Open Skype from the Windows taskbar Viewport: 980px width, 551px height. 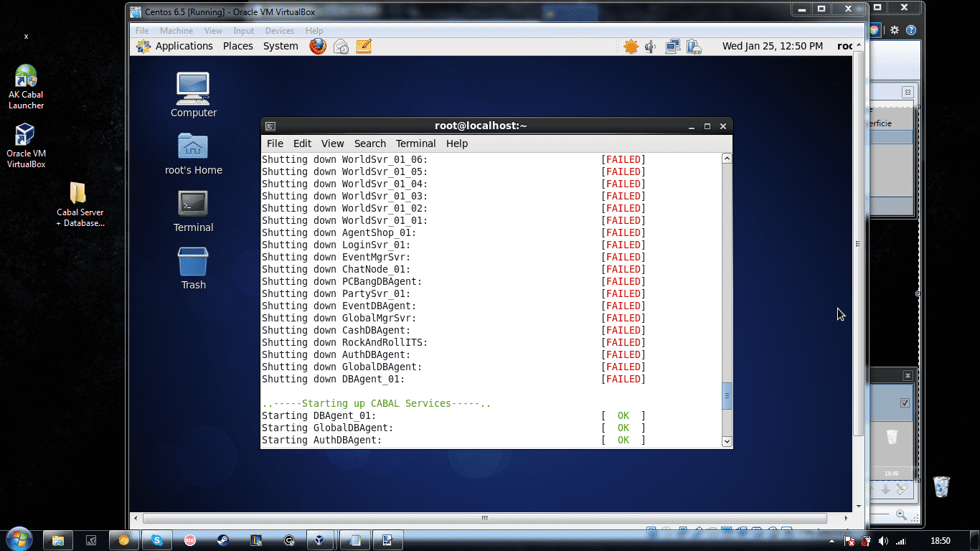(157, 540)
